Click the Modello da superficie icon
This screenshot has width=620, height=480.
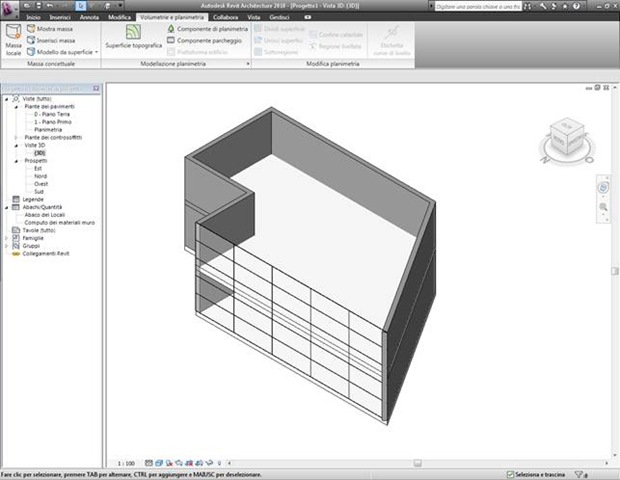tap(31, 52)
